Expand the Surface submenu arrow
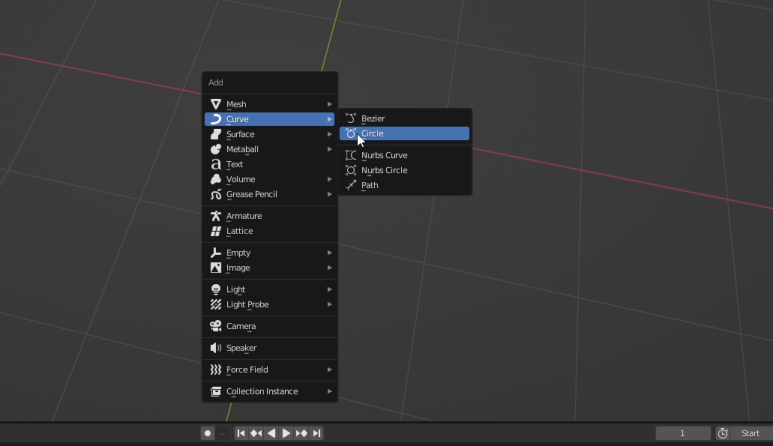This screenshot has height=446, width=773. point(329,134)
